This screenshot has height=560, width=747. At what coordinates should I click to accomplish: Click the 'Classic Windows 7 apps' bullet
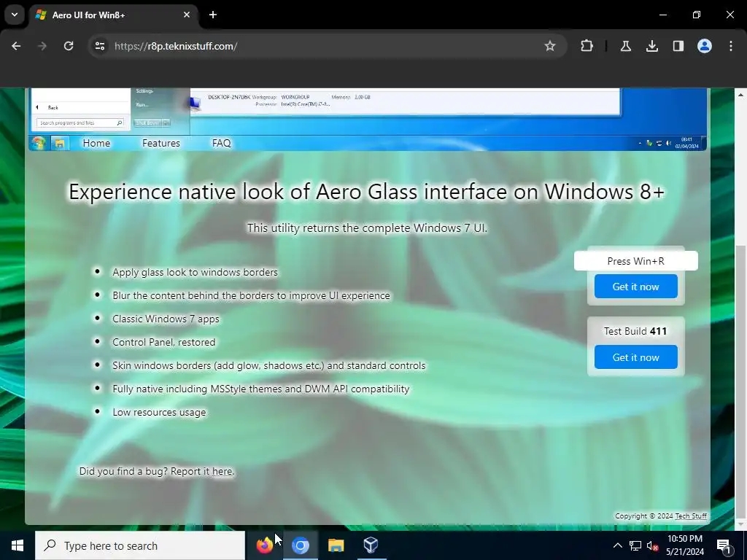166,319
